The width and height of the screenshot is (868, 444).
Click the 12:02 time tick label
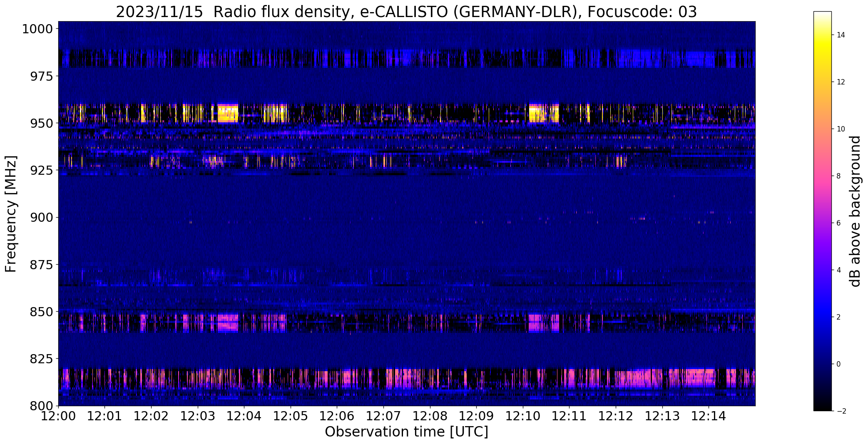tap(151, 416)
